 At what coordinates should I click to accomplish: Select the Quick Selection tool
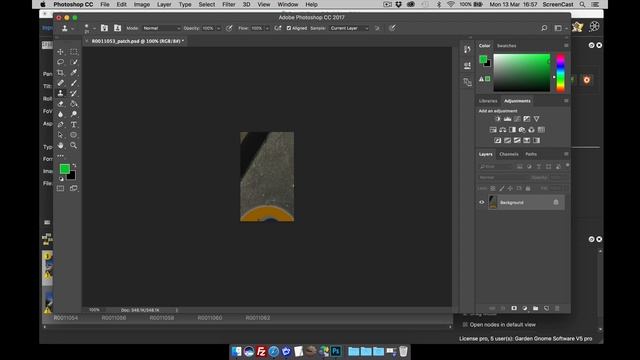click(x=73, y=62)
